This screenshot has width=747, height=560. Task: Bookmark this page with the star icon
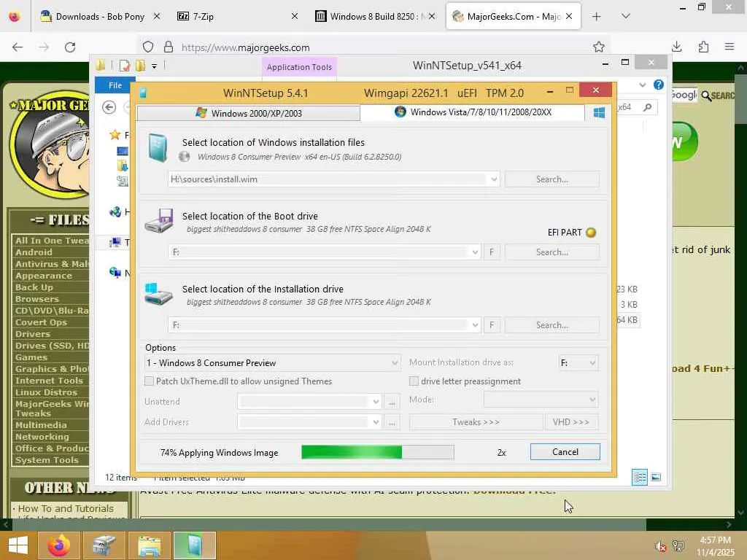click(599, 47)
